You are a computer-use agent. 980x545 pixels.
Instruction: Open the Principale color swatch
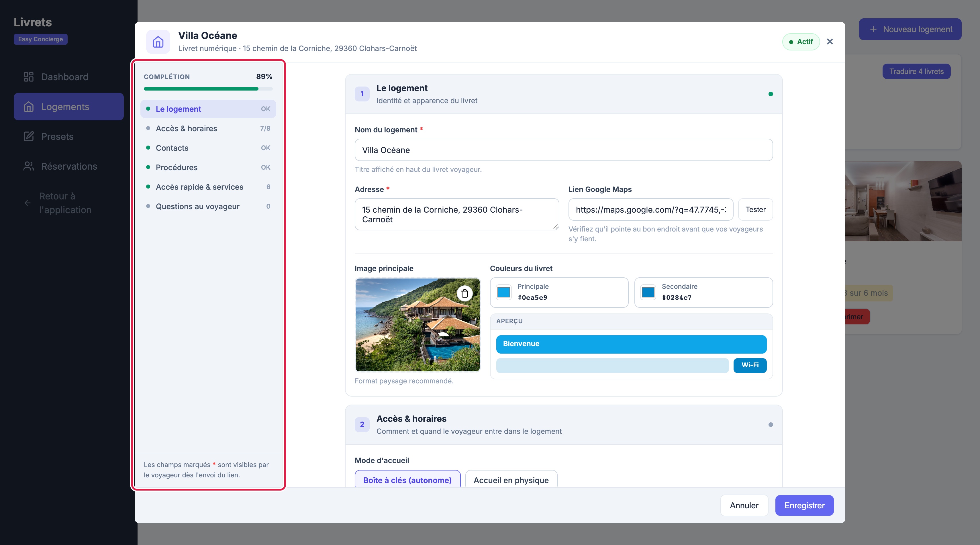pos(504,292)
